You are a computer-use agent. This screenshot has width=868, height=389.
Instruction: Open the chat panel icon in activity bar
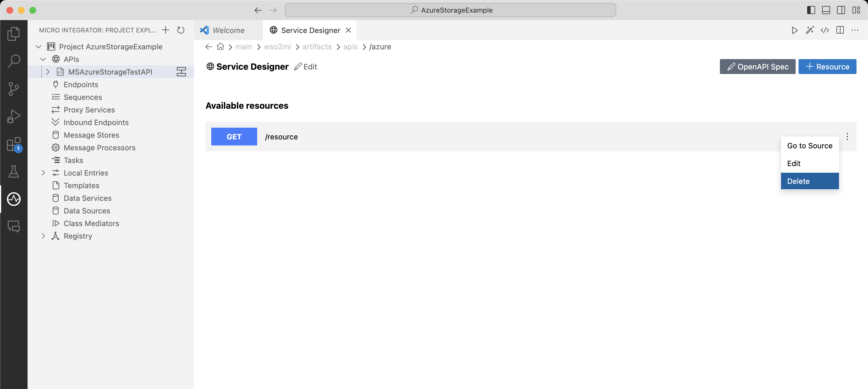point(13,226)
